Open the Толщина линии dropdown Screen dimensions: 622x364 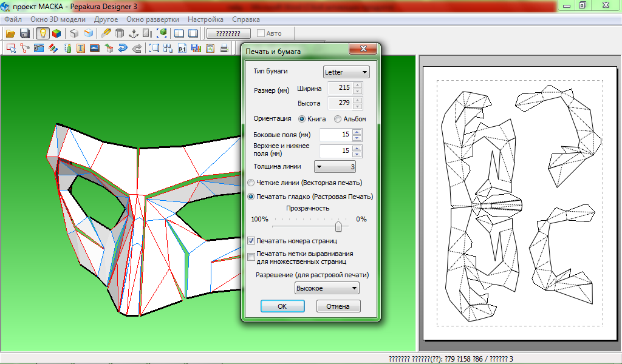click(335, 167)
